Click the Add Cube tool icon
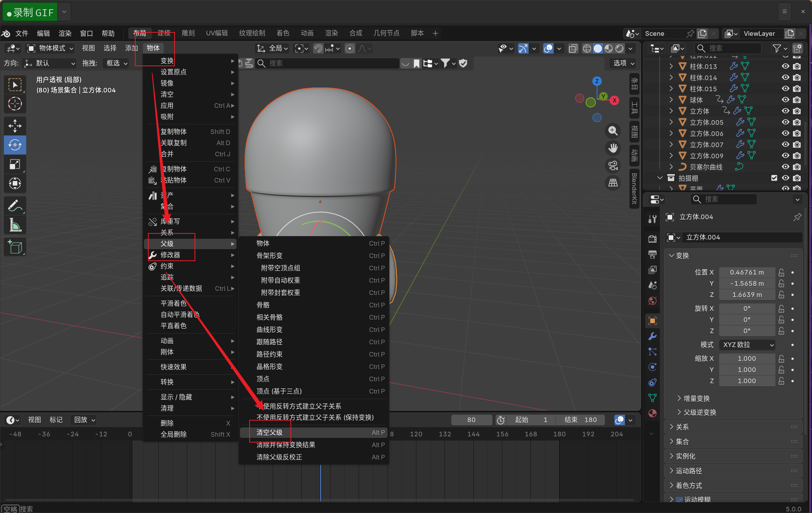Image resolution: width=812 pixels, height=513 pixels. (15, 247)
